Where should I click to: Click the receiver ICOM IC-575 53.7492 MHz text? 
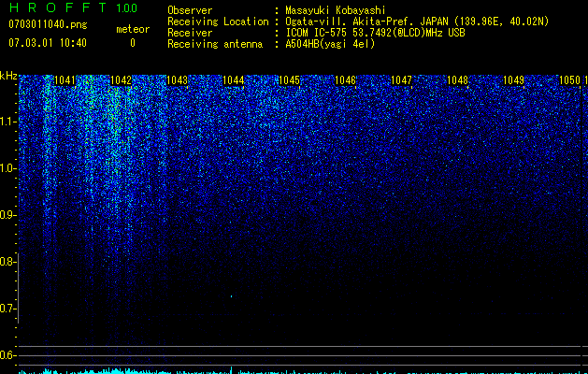pyautogui.click(x=375, y=33)
